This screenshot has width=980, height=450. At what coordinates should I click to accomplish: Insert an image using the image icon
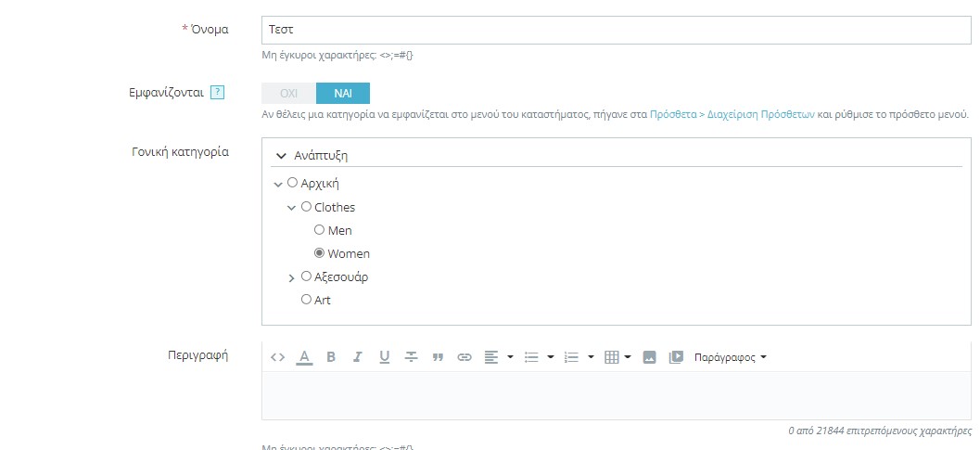coord(649,357)
